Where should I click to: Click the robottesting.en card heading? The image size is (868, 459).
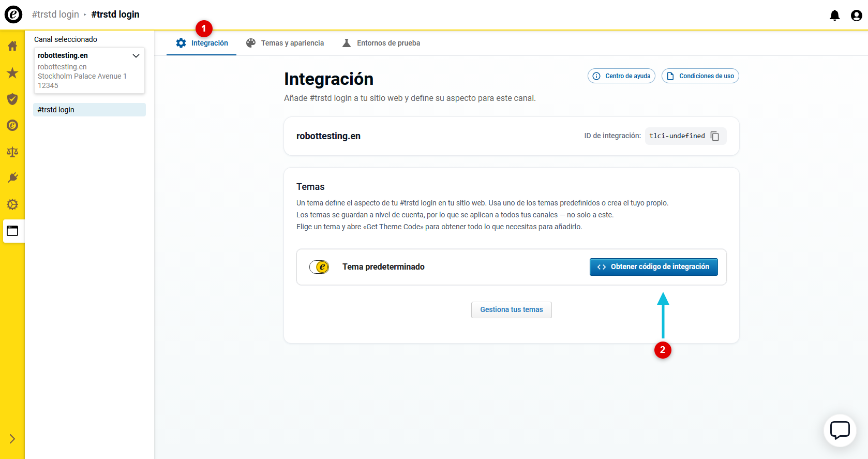(x=328, y=136)
